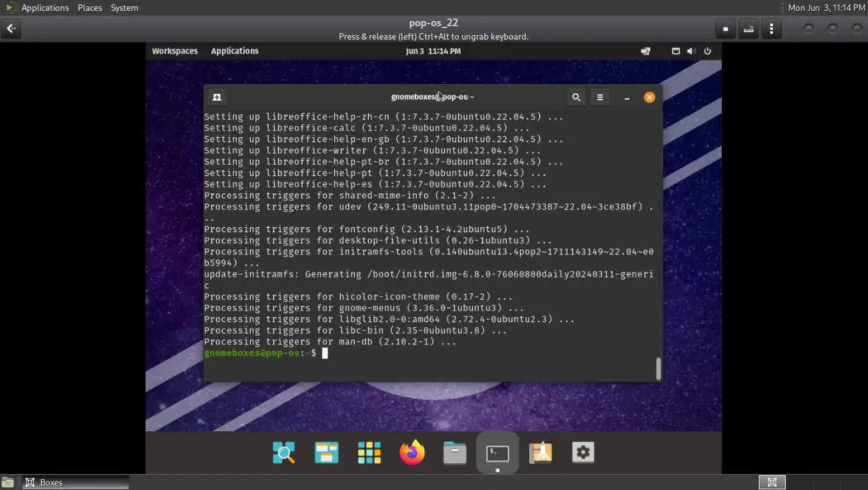Click the pop-os_22 title in Boxes header
The width and height of the screenshot is (868, 490).
[433, 23]
